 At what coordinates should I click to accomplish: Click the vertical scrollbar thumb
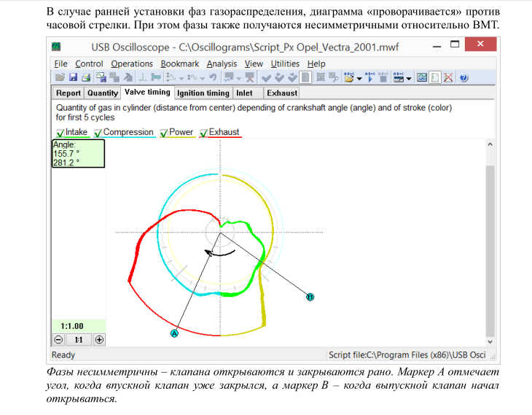pos(490,251)
